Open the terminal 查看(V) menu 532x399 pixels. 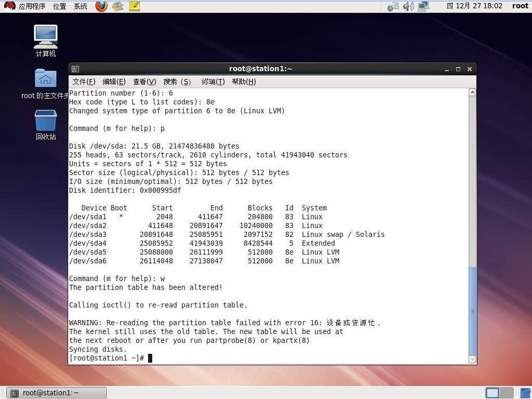[x=144, y=82]
